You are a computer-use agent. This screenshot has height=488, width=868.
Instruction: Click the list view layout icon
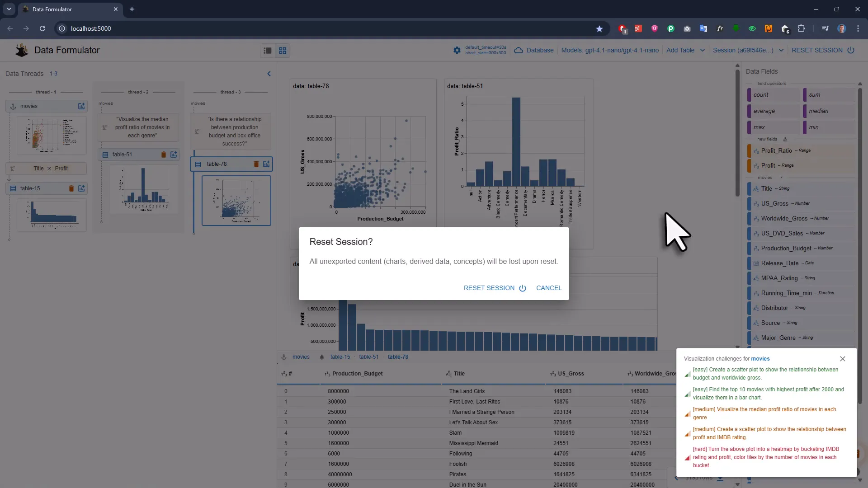268,51
